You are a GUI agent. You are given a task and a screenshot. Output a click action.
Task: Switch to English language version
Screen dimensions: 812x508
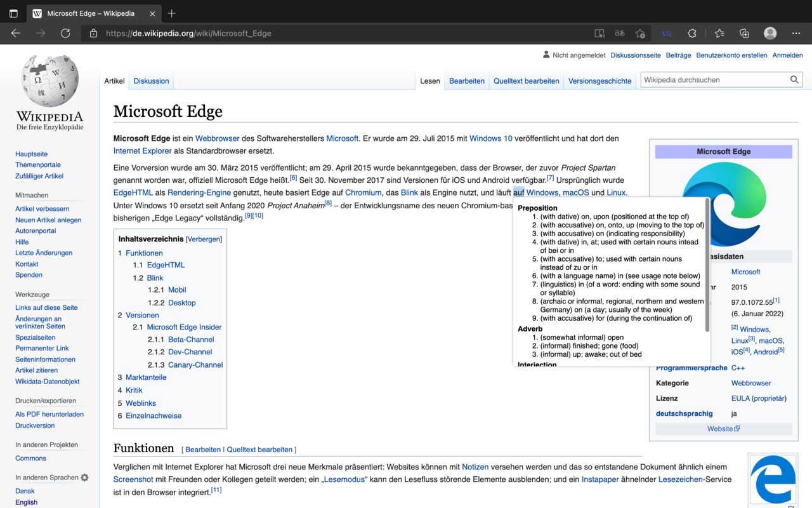(x=26, y=502)
